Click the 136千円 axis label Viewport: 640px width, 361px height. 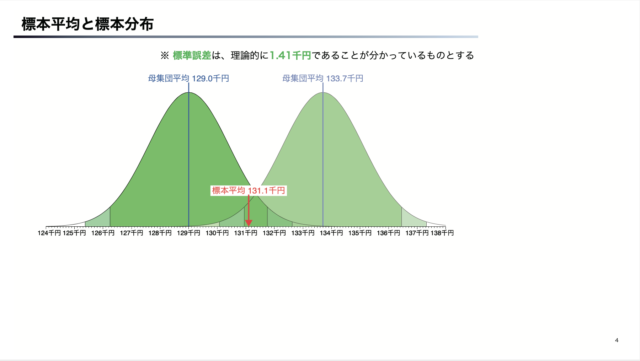(389, 233)
